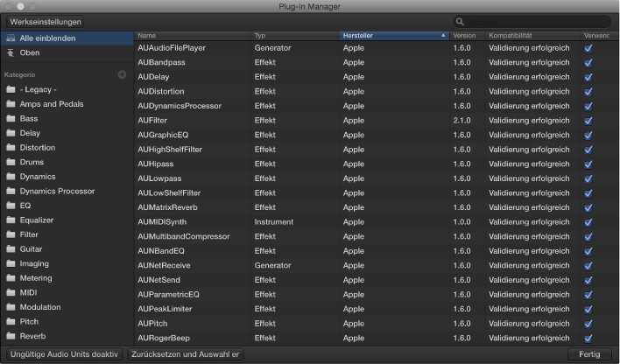Click version 1.0.0 in AUMIDISynth row

(x=461, y=222)
